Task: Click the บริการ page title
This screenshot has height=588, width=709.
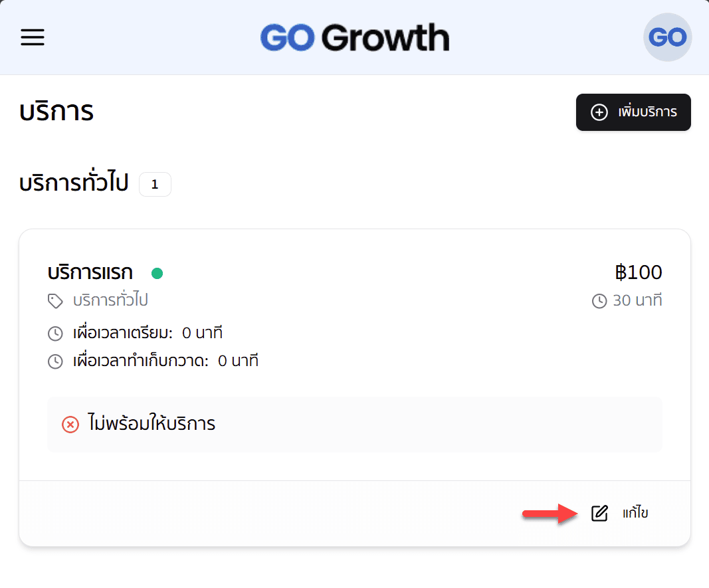Action: click(x=56, y=111)
